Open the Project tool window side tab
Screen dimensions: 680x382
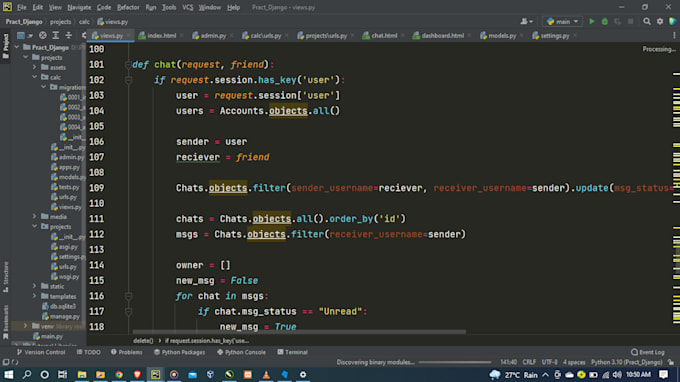tap(6, 46)
